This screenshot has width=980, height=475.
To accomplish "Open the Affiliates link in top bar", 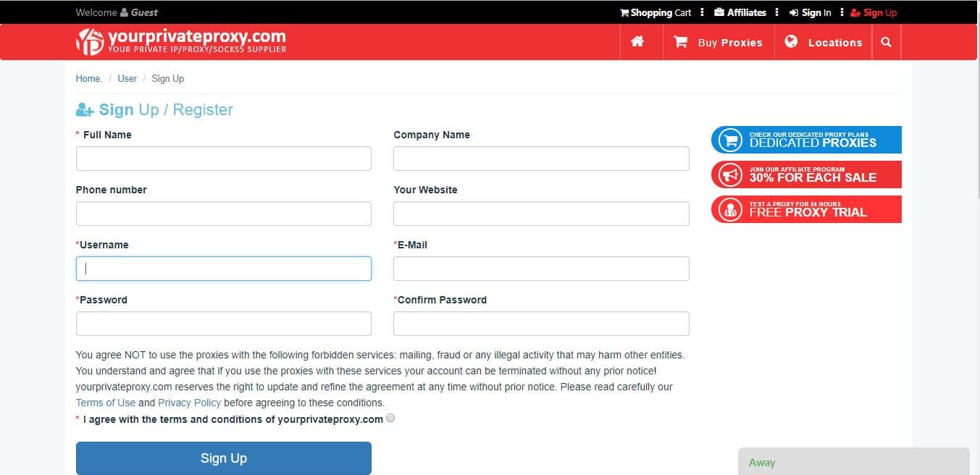I will [740, 12].
